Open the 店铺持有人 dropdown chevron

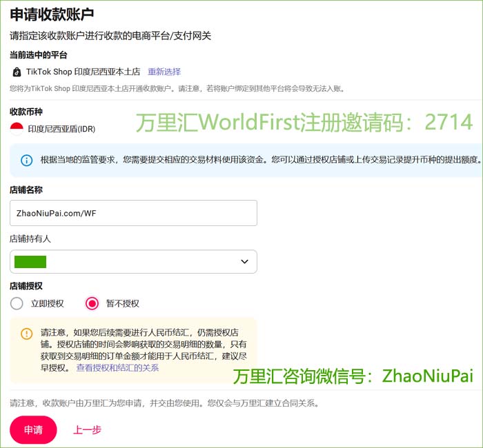(244, 261)
